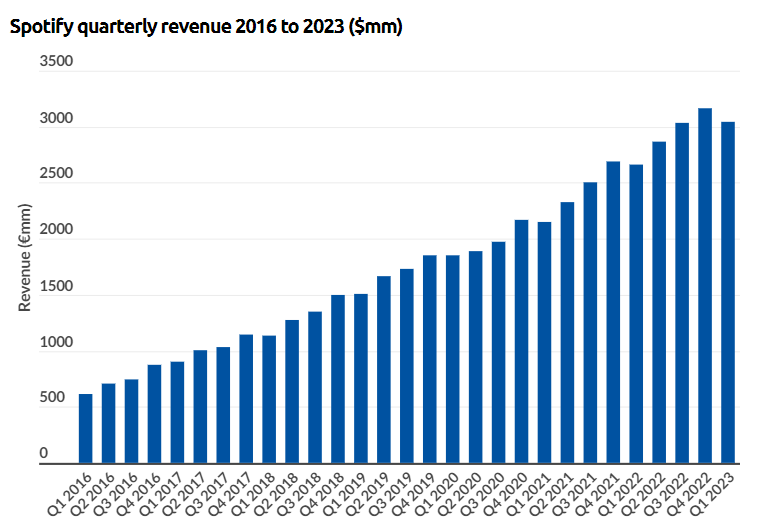Click the 3500 y-axis value
Viewport: 775px width, 532px height.
coord(56,61)
